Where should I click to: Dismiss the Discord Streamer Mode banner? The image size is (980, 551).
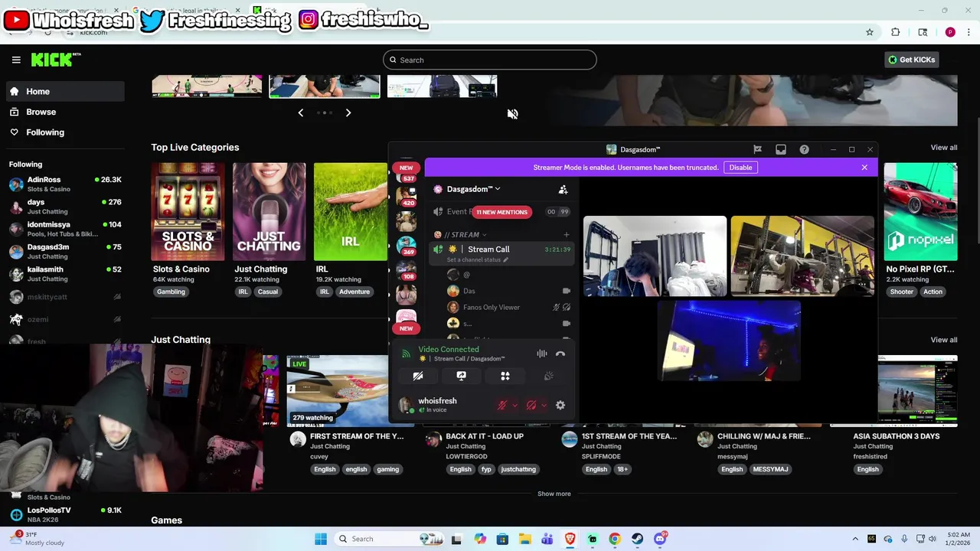864,167
